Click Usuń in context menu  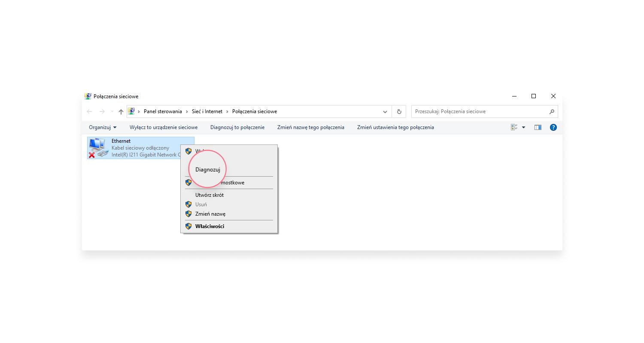tap(201, 205)
